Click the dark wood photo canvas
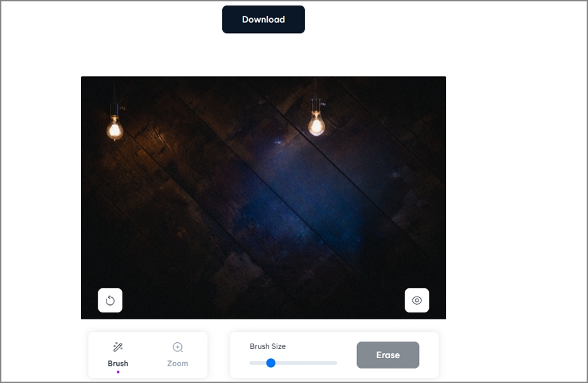The width and height of the screenshot is (588, 383). click(x=264, y=198)
